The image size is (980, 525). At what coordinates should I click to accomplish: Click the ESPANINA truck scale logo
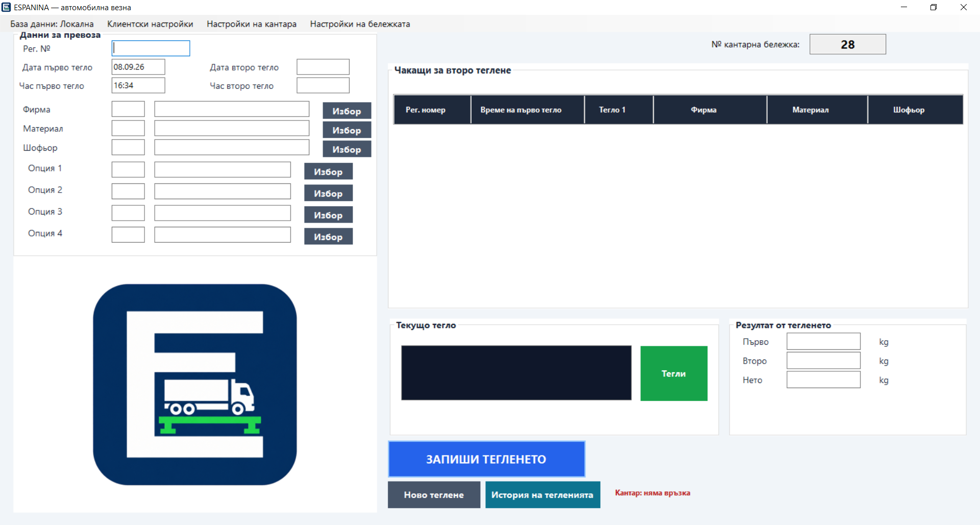click(x=195, y=385)
